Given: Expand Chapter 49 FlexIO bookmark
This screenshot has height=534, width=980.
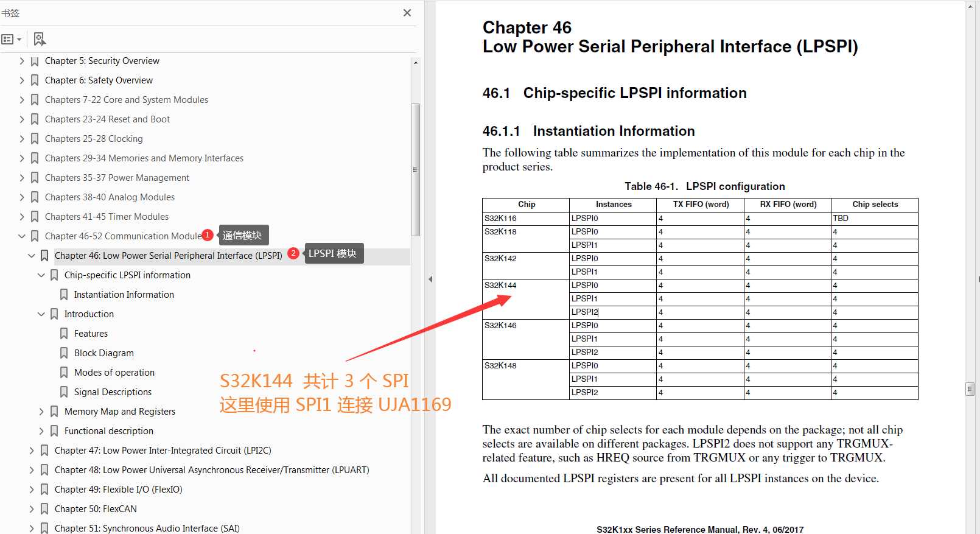Looking at the screenshot, I should click(32, 490).
